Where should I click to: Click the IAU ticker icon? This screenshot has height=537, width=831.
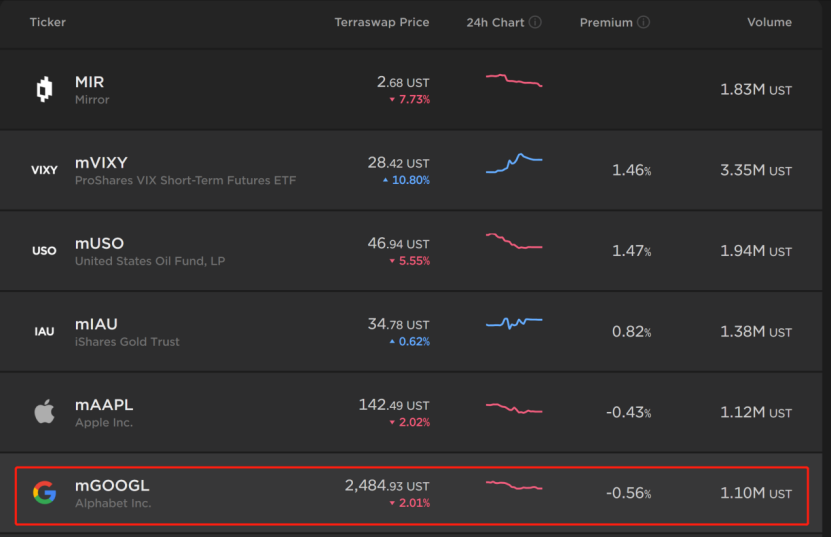(x=44, y=332)
